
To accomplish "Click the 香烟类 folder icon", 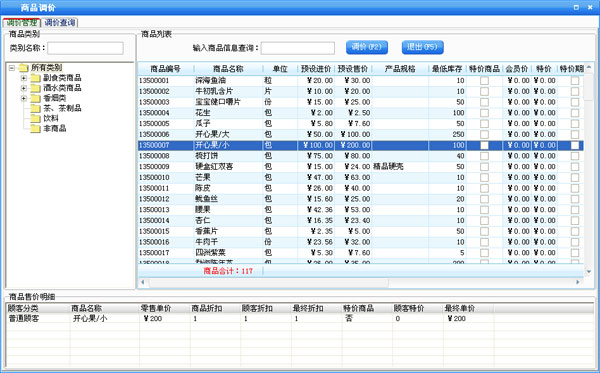I will click(36, 98).
